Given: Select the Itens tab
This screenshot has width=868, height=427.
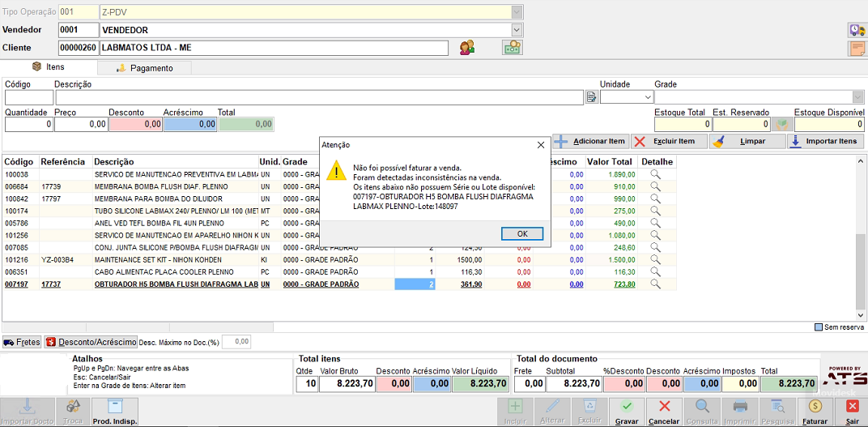Looking at the screenshot, I should (x=49, y=67).
